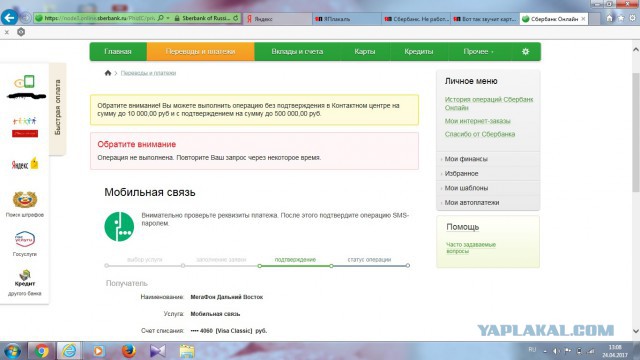Open Спасибо от Сбербанка link
Viewport: 640px width, 360px height.
pos(480,134)
